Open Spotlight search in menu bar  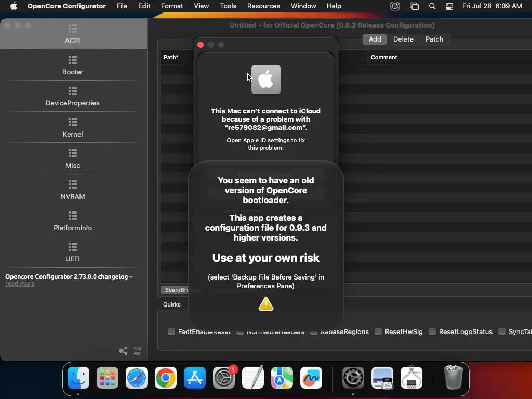click(432, 6)
